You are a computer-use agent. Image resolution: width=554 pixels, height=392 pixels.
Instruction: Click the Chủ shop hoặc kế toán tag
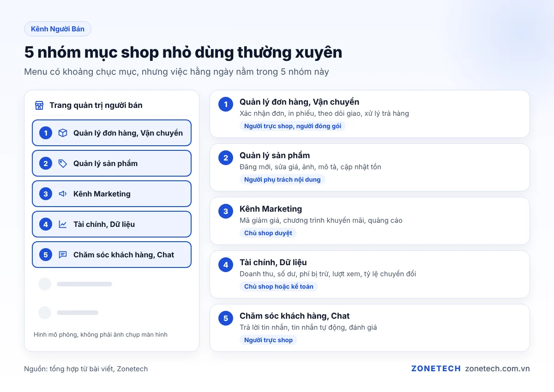tap(279, 286)
